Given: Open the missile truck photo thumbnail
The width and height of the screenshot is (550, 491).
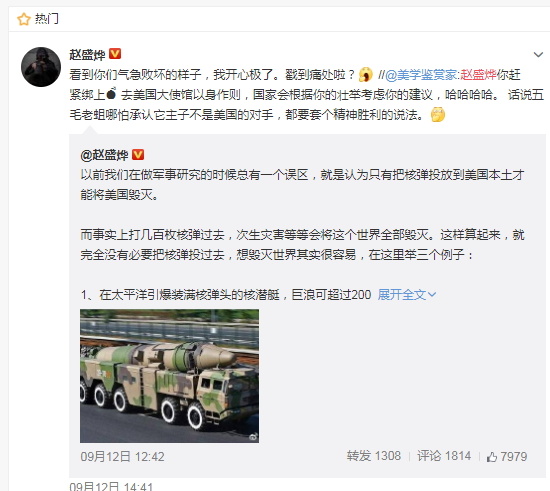Looking at the screenshot, I should click(x=169, y=376).
